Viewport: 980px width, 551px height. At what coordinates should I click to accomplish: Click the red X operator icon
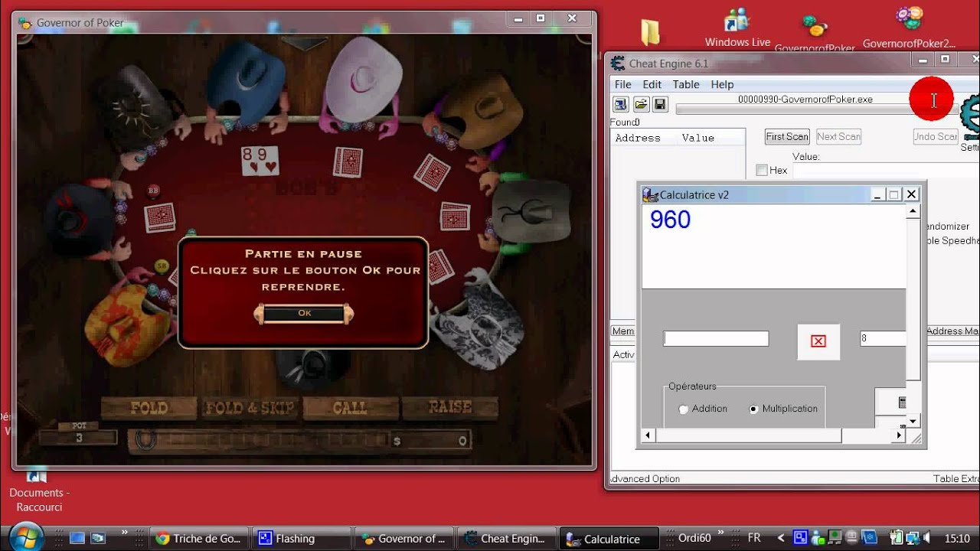coord(818,341)
